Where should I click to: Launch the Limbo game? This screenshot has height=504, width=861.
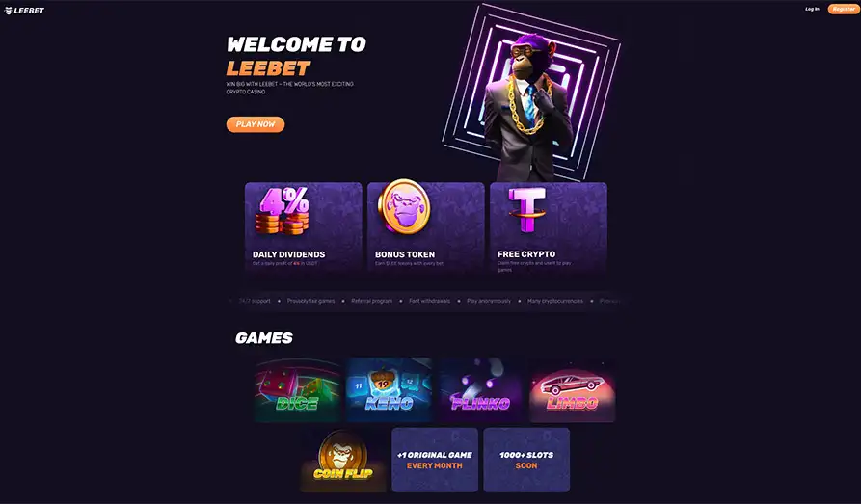point(572,389)
